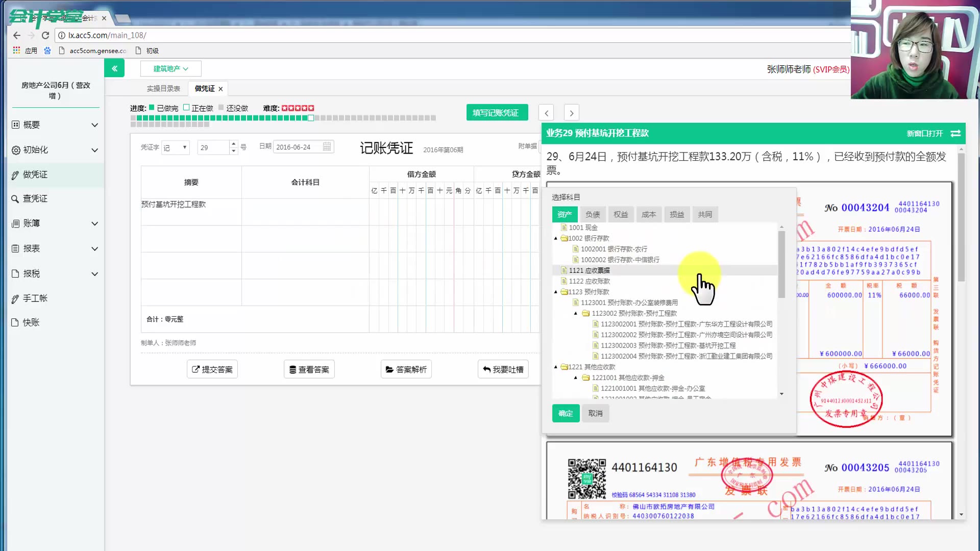Viewport: 980px width, 551px height.
Task: Collapse sidebar with double-chevron green button
Action: [114, 68]
